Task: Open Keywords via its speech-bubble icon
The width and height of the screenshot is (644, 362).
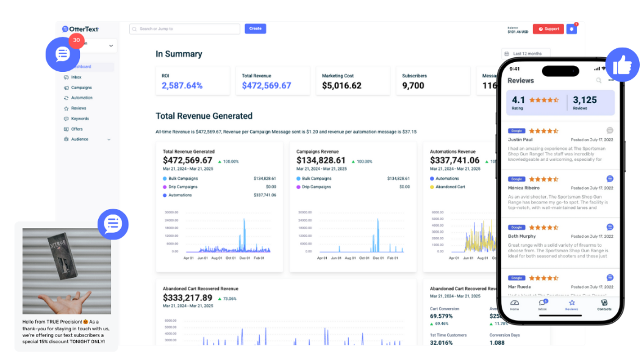Action: (x=66, y=118)
